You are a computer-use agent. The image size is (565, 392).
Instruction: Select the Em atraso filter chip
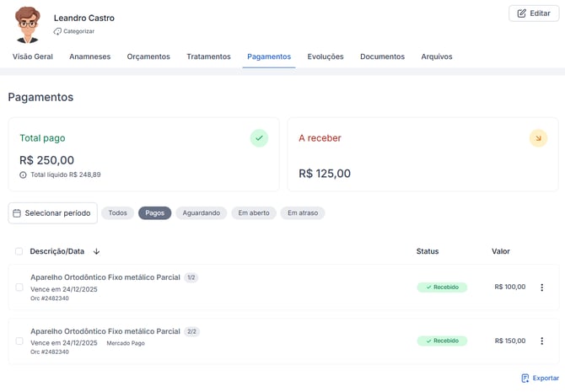click(303, 213)
